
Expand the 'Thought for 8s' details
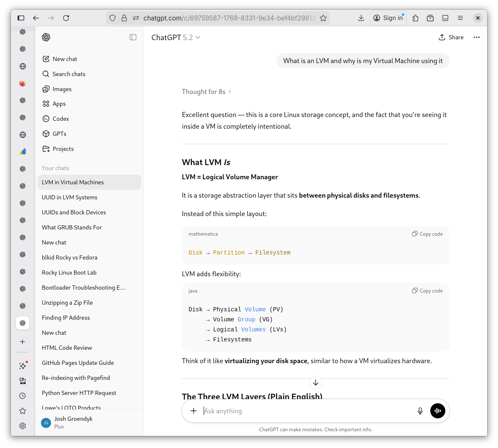(206, 92)
